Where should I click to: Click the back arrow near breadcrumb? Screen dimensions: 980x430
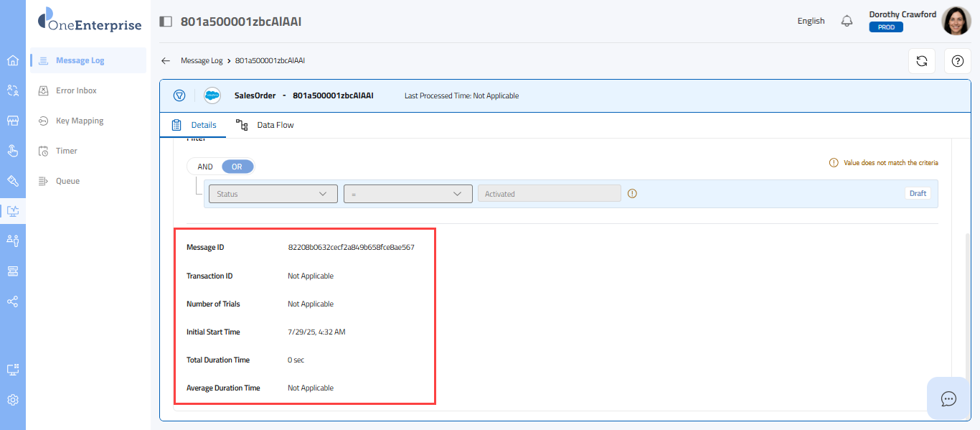tap(166, 61)
